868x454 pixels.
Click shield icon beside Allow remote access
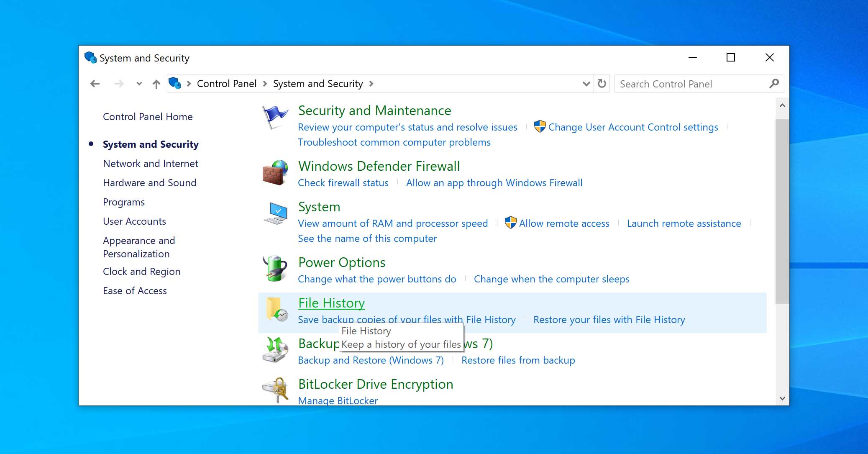pos(511,223)
